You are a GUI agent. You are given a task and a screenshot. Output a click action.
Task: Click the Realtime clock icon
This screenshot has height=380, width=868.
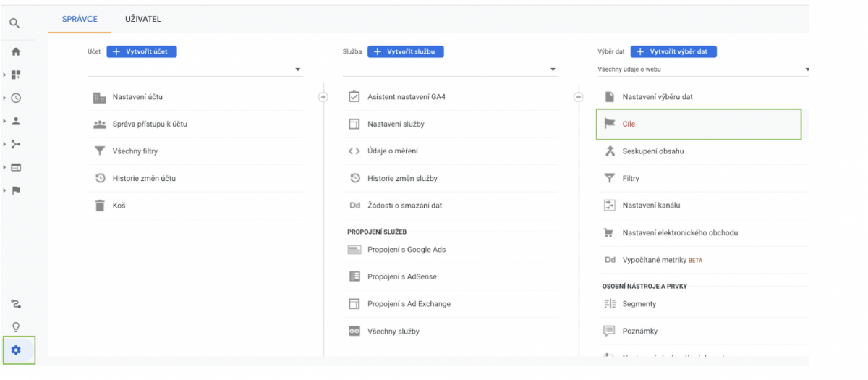[16, 98]
